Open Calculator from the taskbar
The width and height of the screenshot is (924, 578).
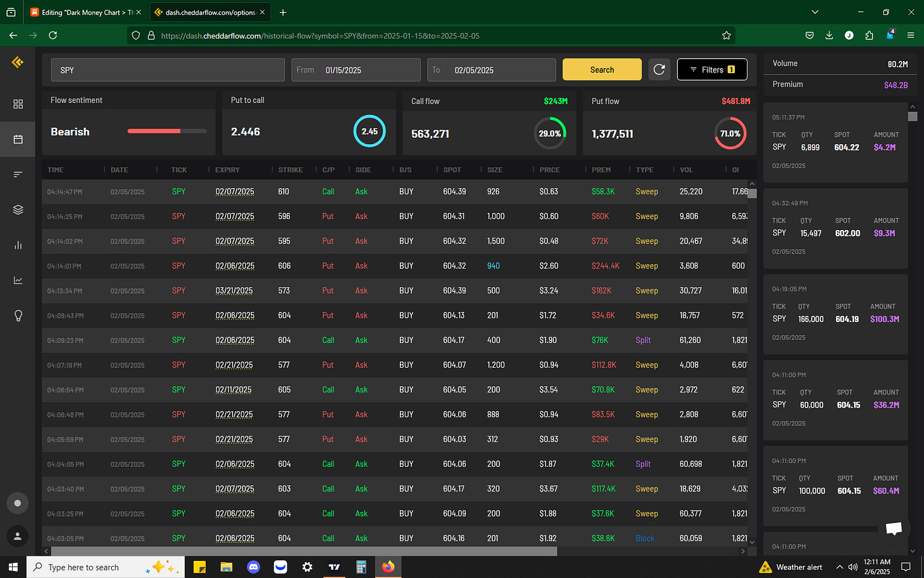click(x=361, y=567)
